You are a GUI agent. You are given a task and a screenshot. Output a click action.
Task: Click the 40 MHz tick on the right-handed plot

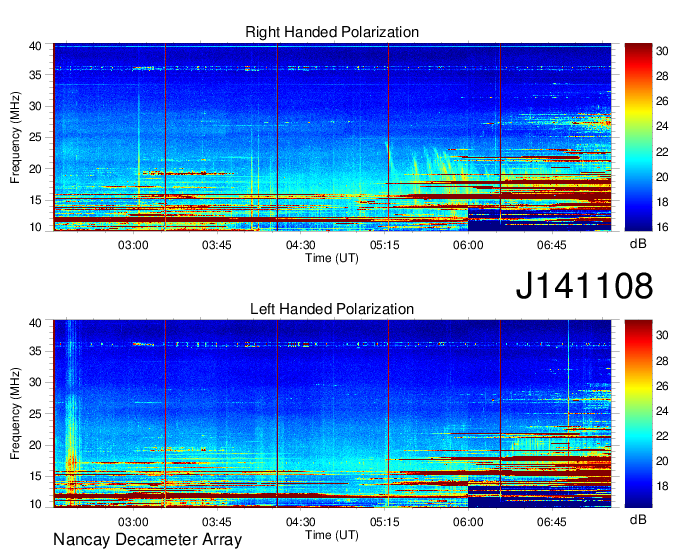[x=35, y=46]
